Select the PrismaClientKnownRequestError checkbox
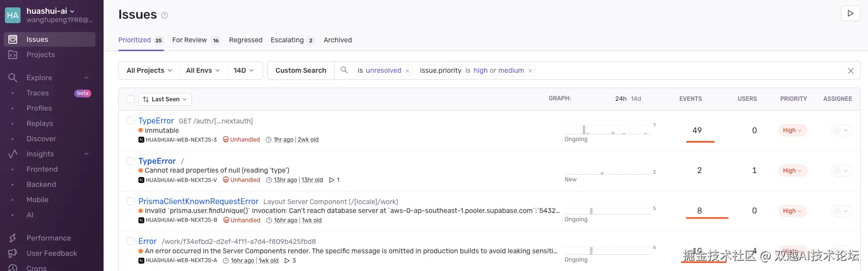Image resolution: width=868 pixels, height=271 pixels. click(x=131, y=201)
